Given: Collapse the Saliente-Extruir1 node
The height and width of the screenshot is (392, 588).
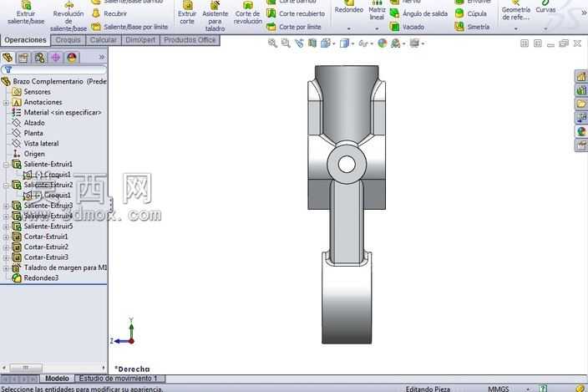Looking at the screenshot, I should tap(6, 165).
